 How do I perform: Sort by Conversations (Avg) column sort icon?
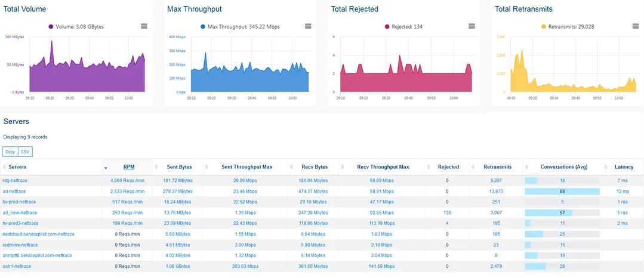click(528, 167)
